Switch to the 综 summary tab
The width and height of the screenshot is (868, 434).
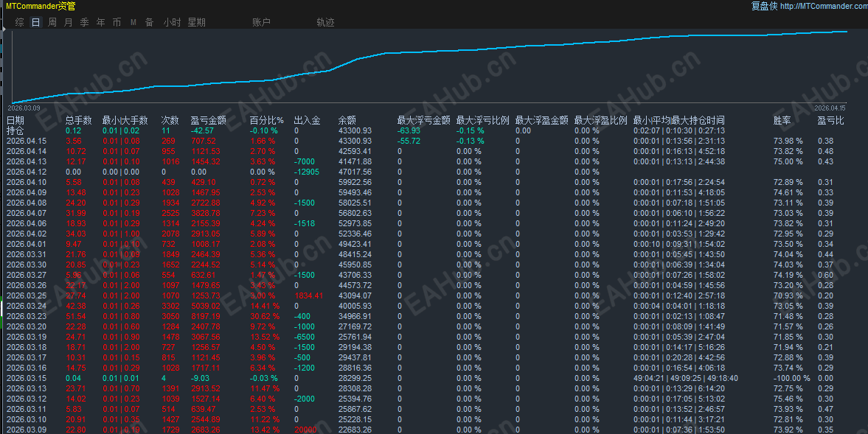[x=20, y=22]
